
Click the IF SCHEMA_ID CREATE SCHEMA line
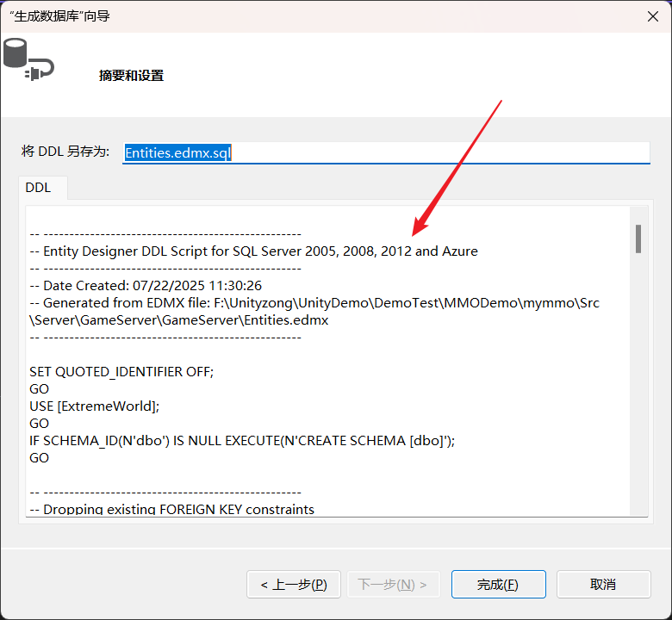(x=242, y=440)
